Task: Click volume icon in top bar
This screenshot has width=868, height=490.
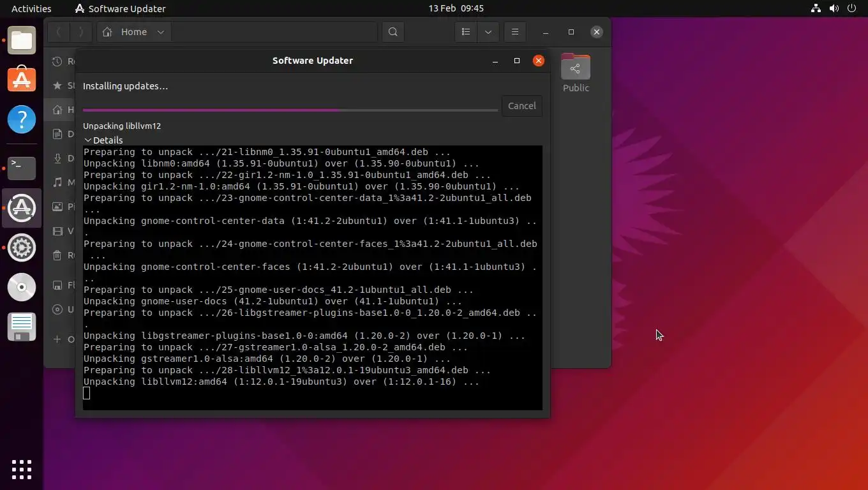Action: pyautogui.click(x=834, y=8)
